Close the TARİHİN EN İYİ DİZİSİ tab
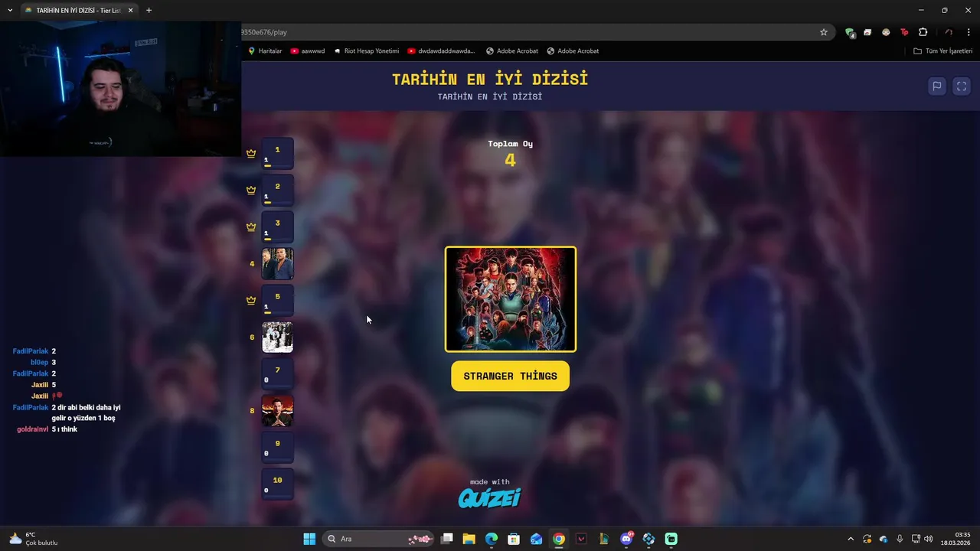The image size is (980, 551). tap(130, 11)
